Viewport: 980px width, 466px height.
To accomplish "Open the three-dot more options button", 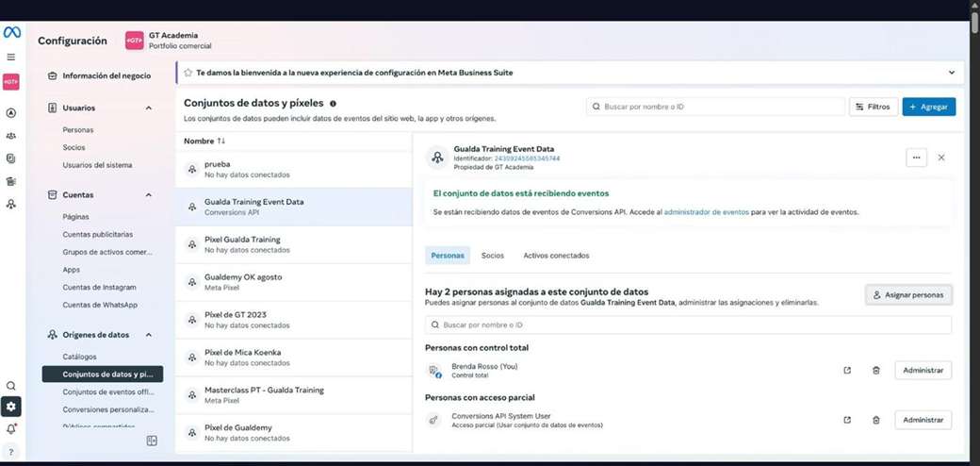I will click(x=916, y=158).
